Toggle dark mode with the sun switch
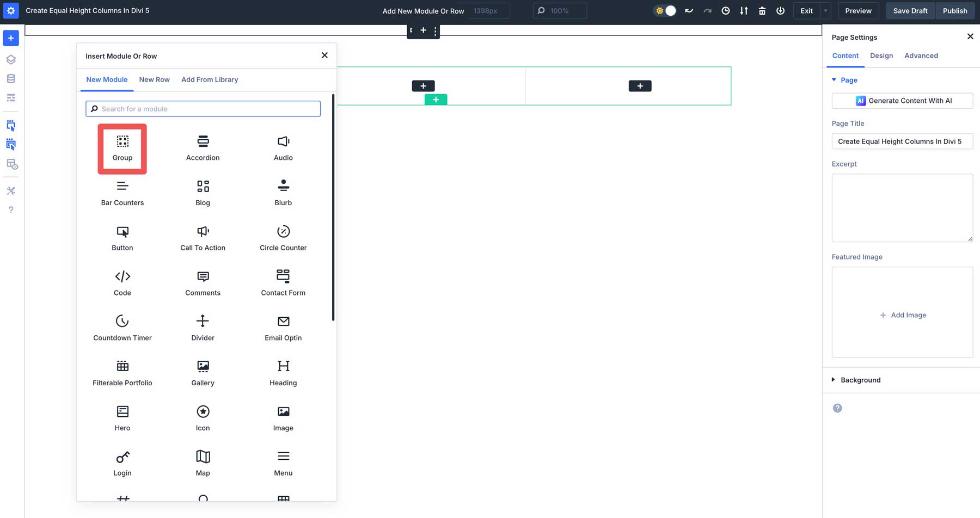The height and width of the screenshot is (518, 980). tap(665, 10)
